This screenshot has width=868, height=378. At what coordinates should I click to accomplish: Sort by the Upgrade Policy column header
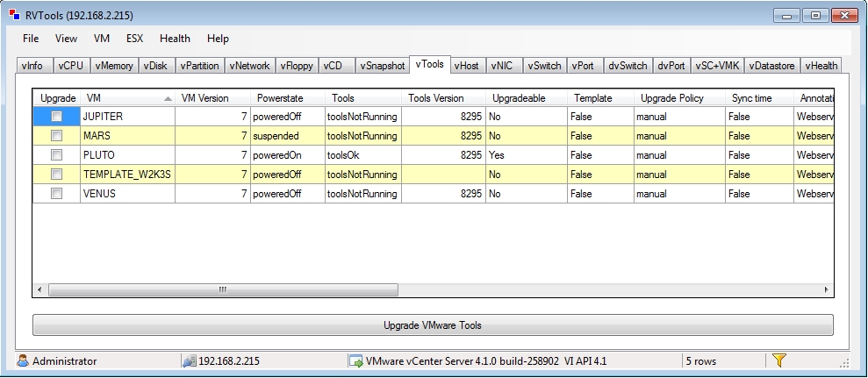[679, 98]
